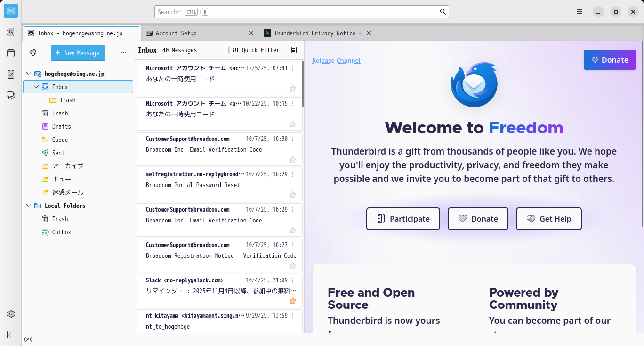Open more menu for 10/22/25 Microsoft message
The width and height of the screenshot is (644, 346).
pyautogui.click(x=293, y=103)
